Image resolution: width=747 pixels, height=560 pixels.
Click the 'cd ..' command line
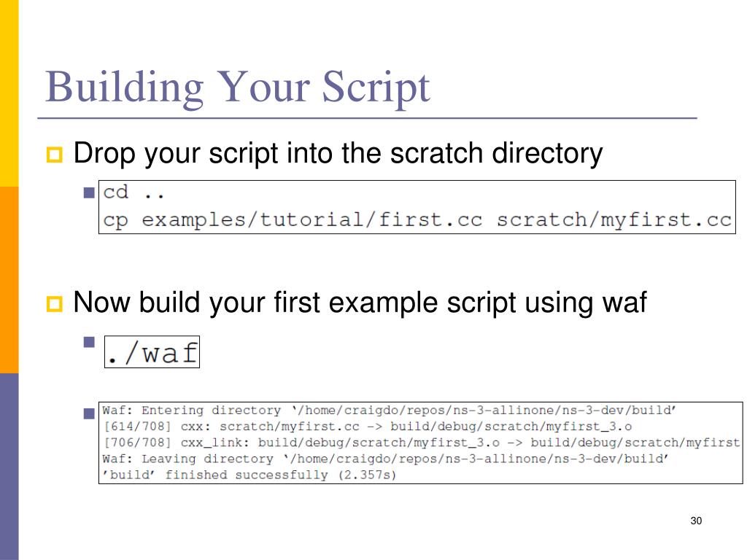[x=134, y=192]
